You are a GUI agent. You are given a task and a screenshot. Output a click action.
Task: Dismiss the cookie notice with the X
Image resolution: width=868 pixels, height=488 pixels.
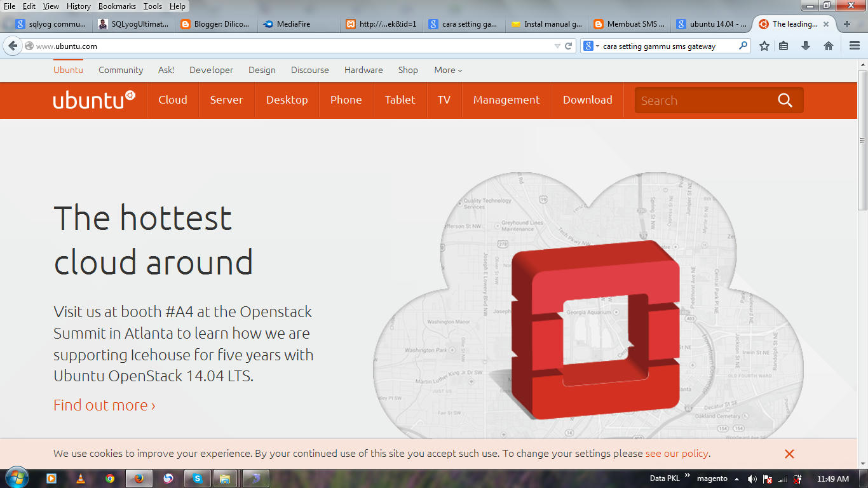click(789, 454)
